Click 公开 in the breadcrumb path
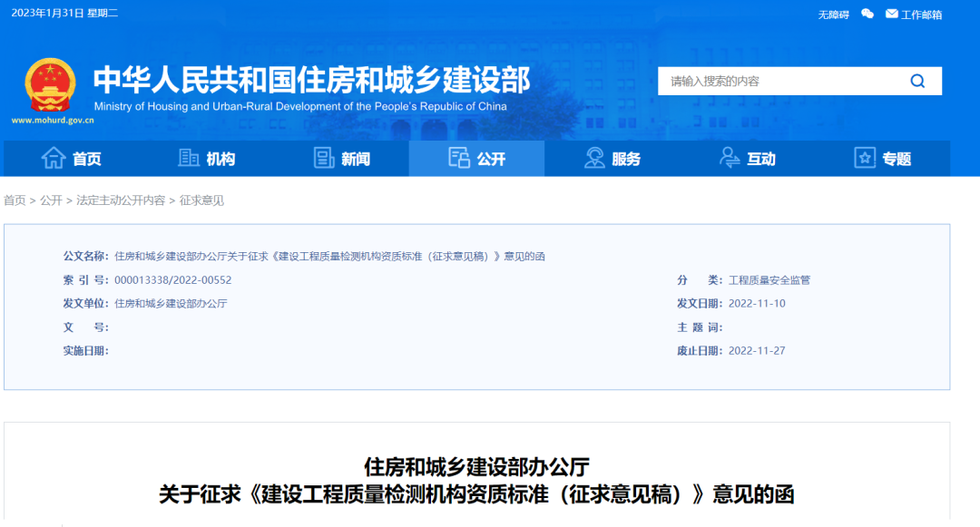The height and width of the screenshot is (527, 980). tap(51, 200)
